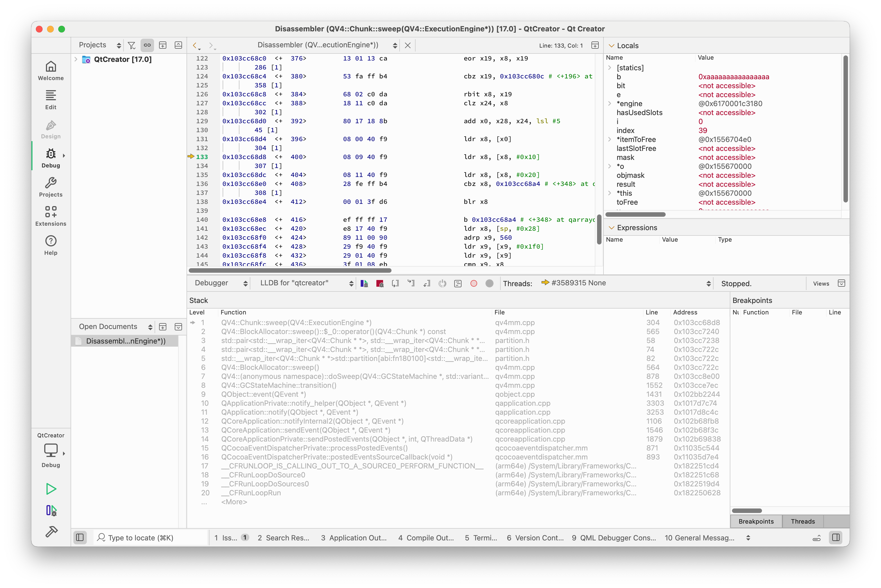Collapse the Expressions section
The height and width of the screenshot is (588, 881).
click(611, 228)
